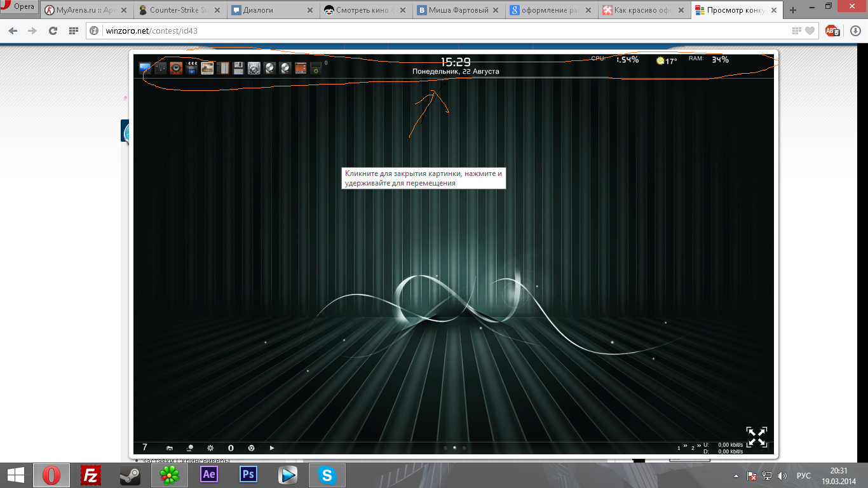This screenshot has width=868, height=488.
Task: Close the Counter-Strike tab
Action: click(217, 10)
